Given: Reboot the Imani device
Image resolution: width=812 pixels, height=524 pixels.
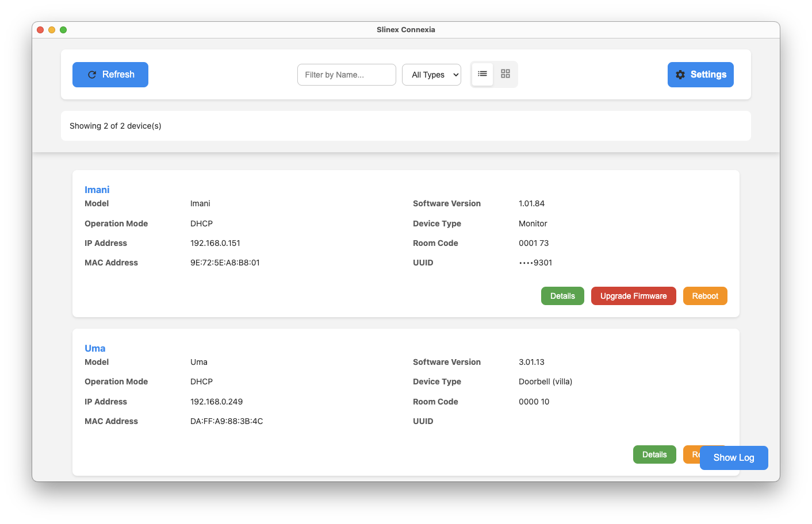Looking at the screenshot, I should (x=705, y=296).
